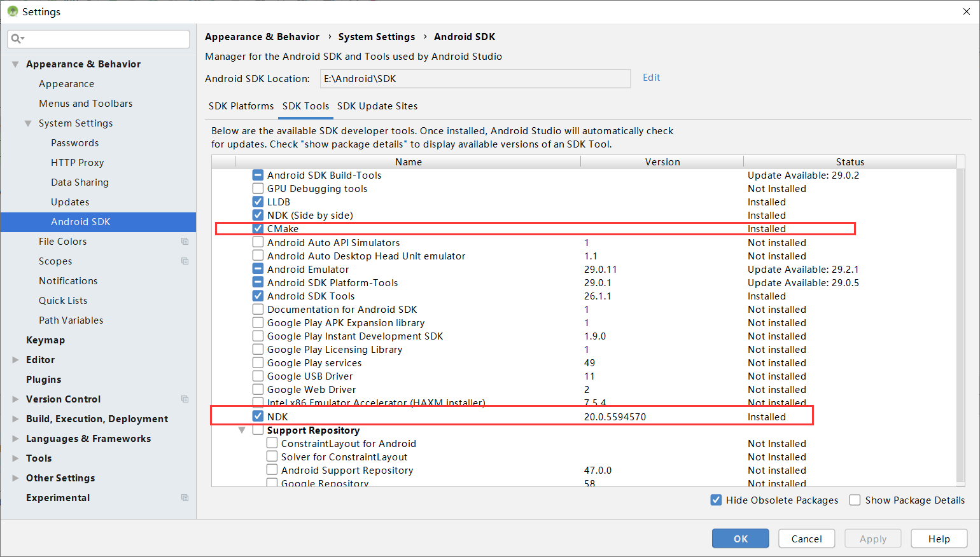Screen dimensions: 980x557
Task: Check Google Web Driver
Action: (258, 389)
